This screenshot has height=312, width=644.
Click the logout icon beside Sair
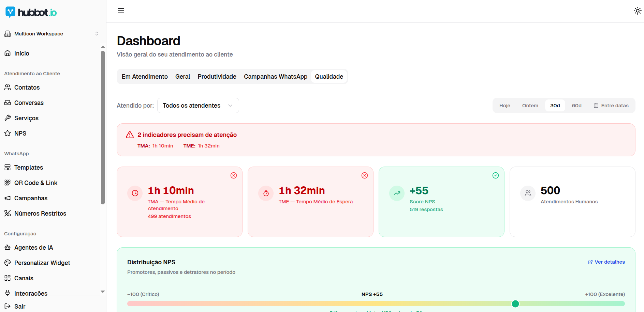[x=8, y=306]
